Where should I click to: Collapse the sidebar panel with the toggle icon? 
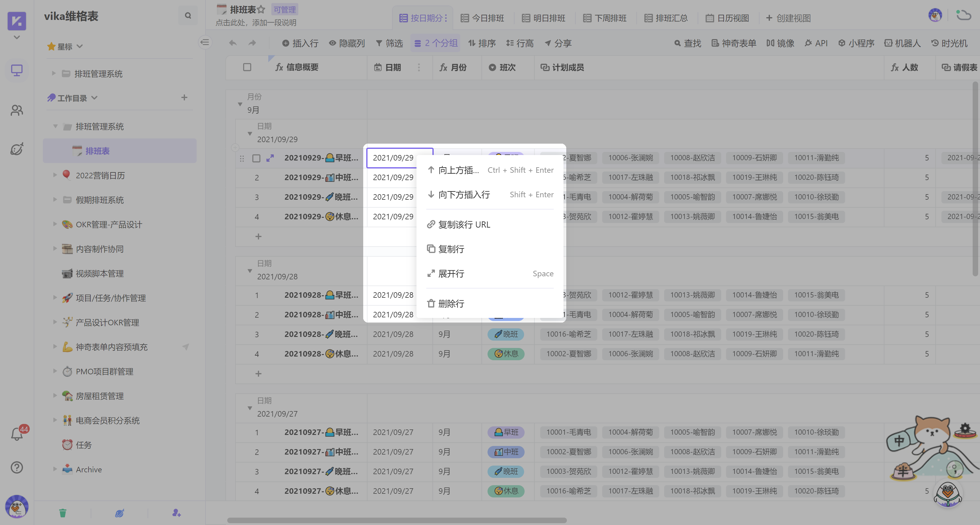click(205, 42)
